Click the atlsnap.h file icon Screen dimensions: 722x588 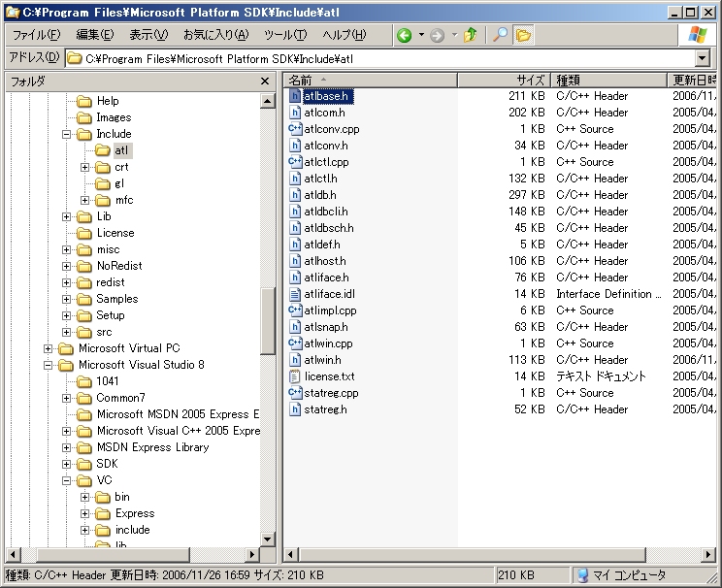coord(295,327)
